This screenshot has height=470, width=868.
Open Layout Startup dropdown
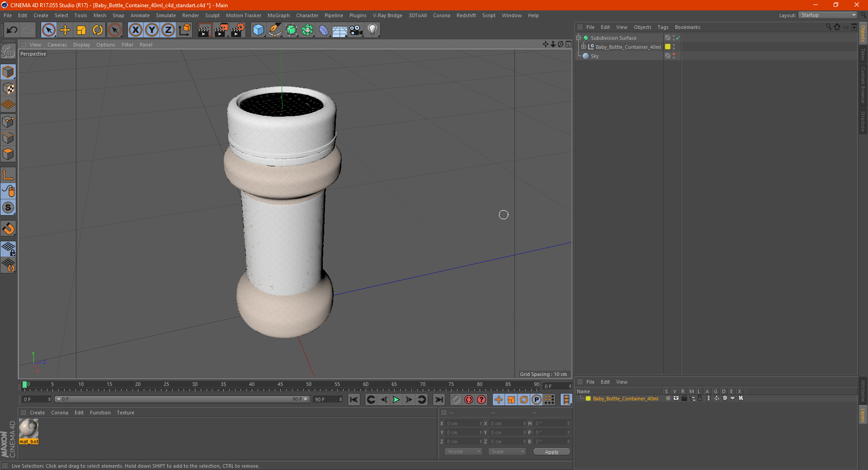828,15
